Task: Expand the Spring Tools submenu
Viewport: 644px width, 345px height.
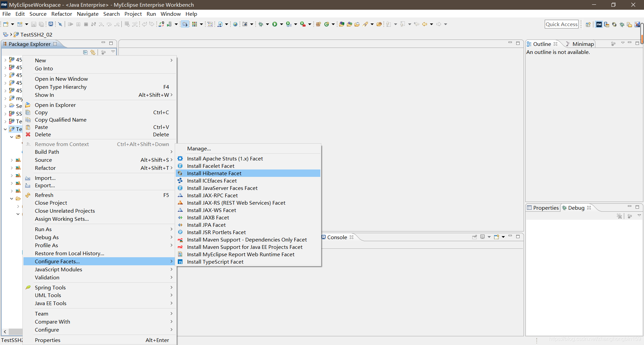Action: [x=99, y=287]
